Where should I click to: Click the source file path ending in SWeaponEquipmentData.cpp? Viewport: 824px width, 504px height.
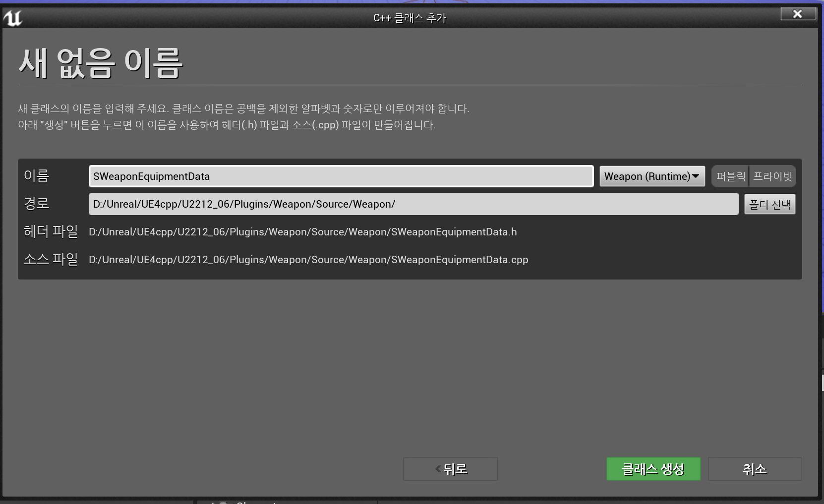308,260
